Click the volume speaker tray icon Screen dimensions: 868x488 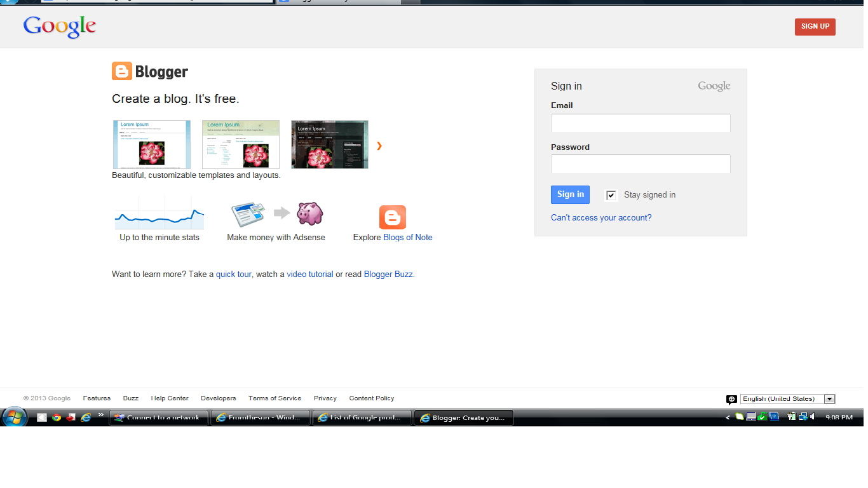813,417
